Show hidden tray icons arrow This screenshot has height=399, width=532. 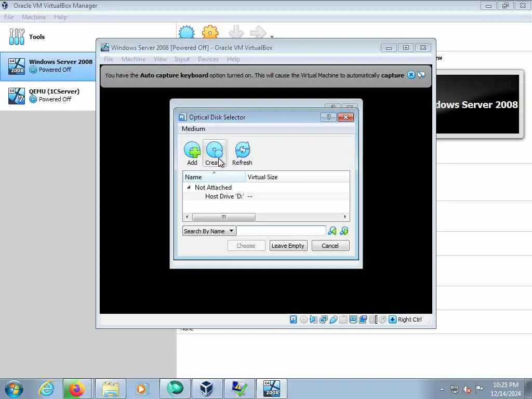(442, 390)
